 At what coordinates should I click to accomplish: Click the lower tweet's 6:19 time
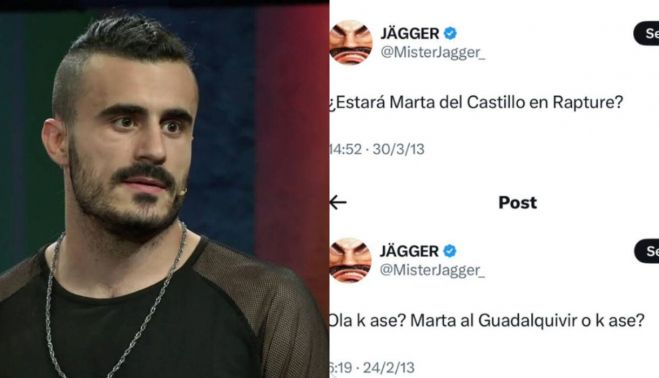coord(340,367)
